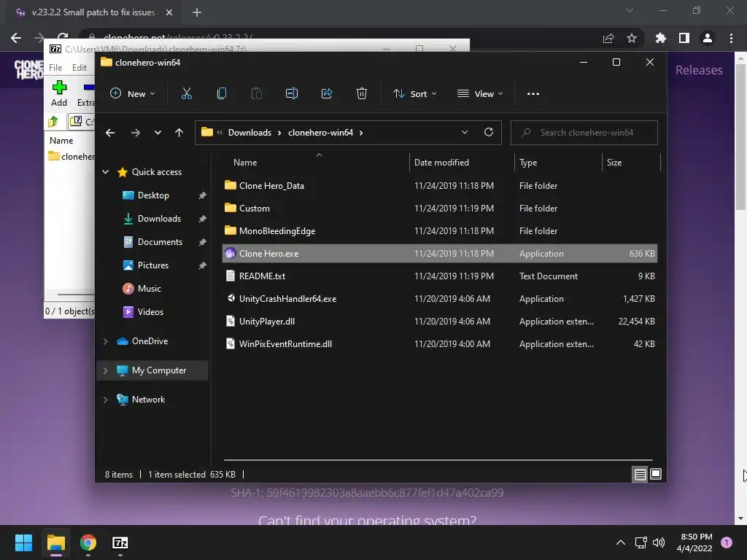
Task: Click the Delete trash icon in Explorer toolbar
Action: tap(362, 94)
